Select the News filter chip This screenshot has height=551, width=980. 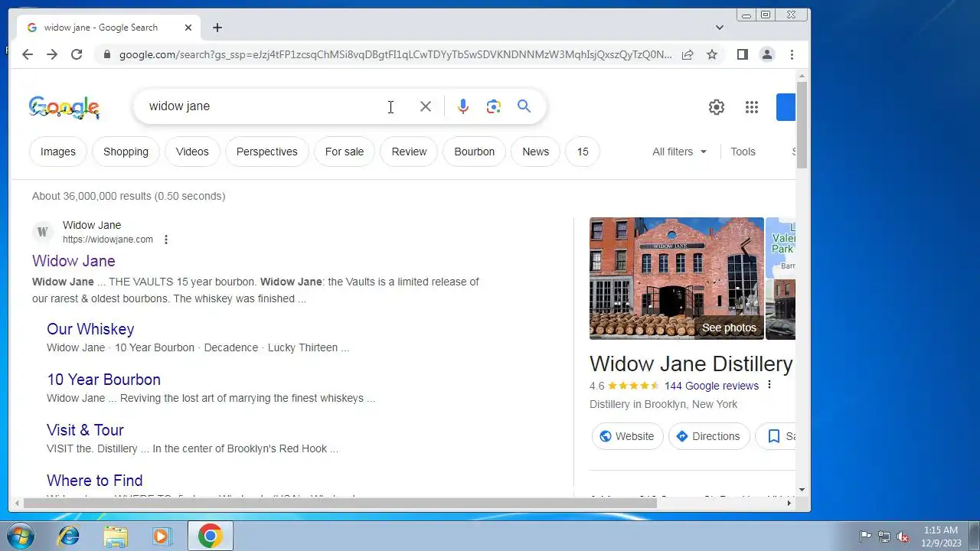pos(536,152)
